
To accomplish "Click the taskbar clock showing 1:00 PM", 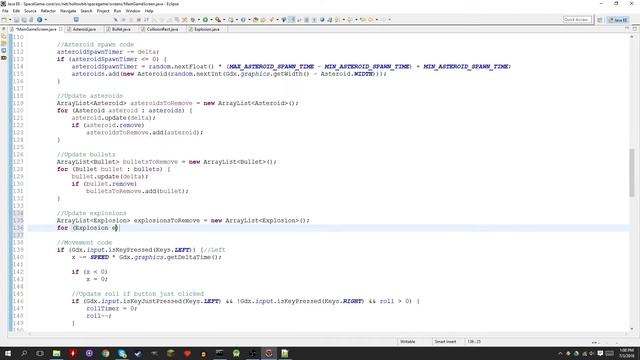I will point(627,353).
